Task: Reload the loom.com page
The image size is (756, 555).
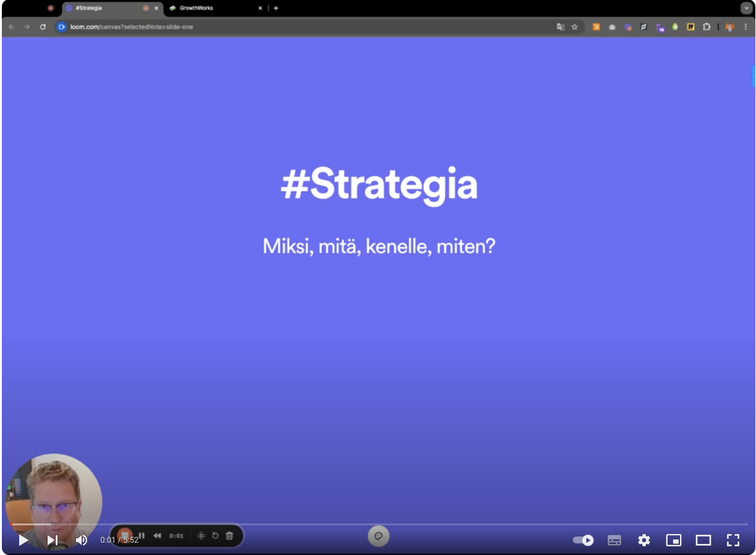Action: [x=43, y=27]
